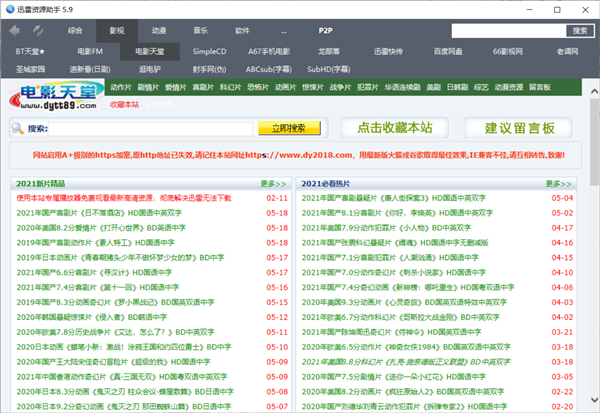The height and width of the screenshot is (413, 600).
Task: Select A67手机电影 source
Action: tap(269, 51)
